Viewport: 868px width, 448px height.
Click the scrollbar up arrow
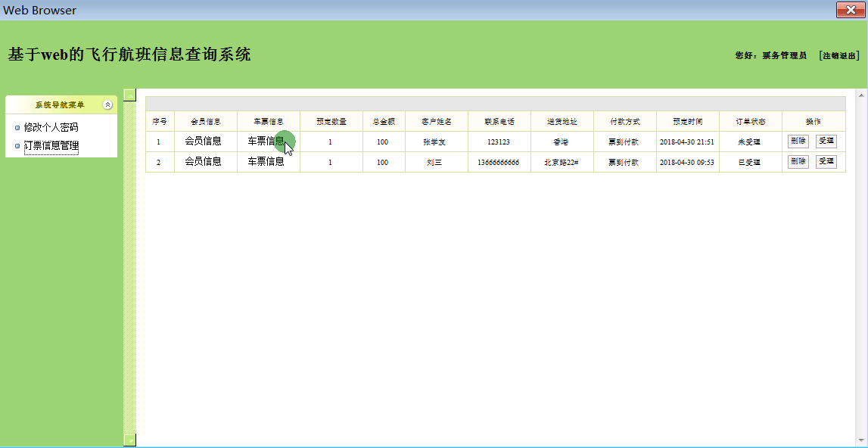pos(861,95)
